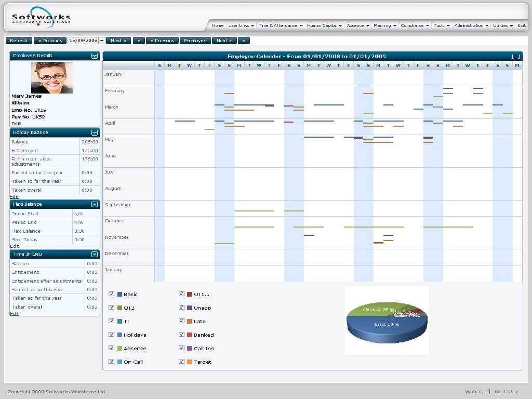Select Home from the navigation bar

point(218,24)
